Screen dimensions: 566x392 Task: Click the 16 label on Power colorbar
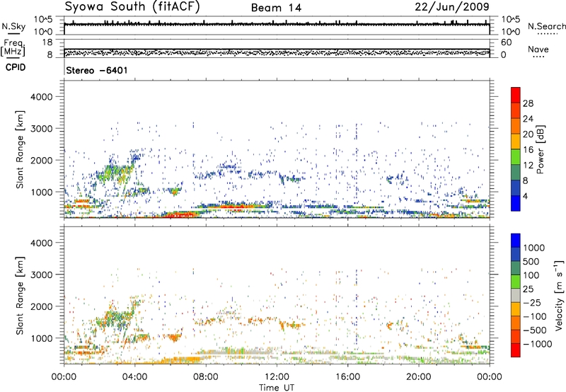coord(528,149)
